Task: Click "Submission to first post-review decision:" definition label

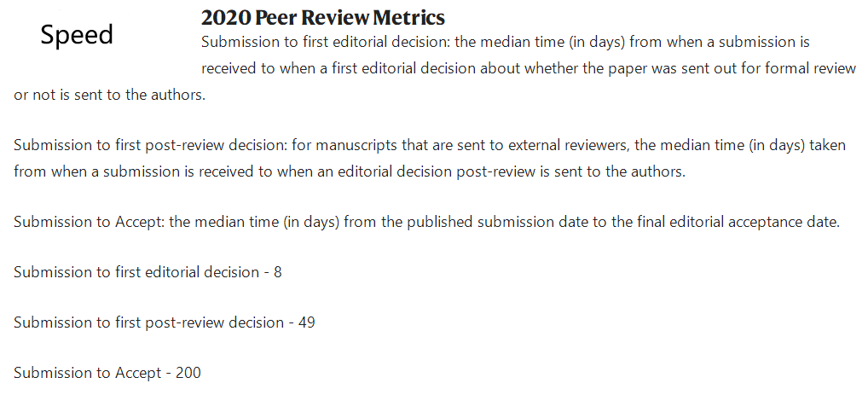Action: (x=151, y=145)
